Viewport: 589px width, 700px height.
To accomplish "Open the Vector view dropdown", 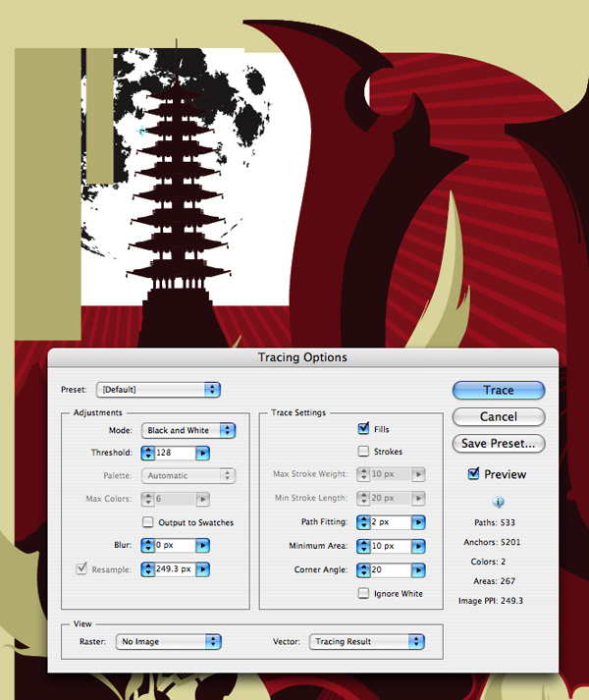I will (x=366, y=641).
